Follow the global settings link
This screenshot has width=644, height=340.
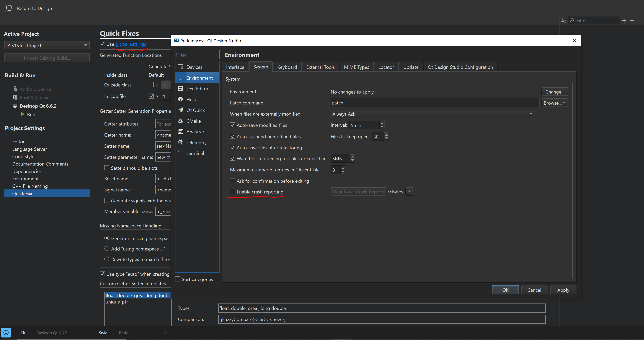pyautogui.click(x=130, y=44)
